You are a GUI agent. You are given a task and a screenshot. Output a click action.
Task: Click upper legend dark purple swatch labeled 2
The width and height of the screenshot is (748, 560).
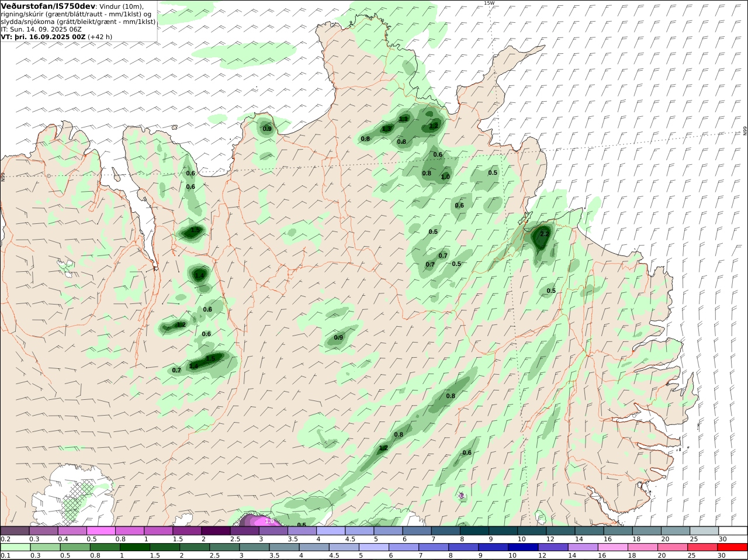[216, 531]
